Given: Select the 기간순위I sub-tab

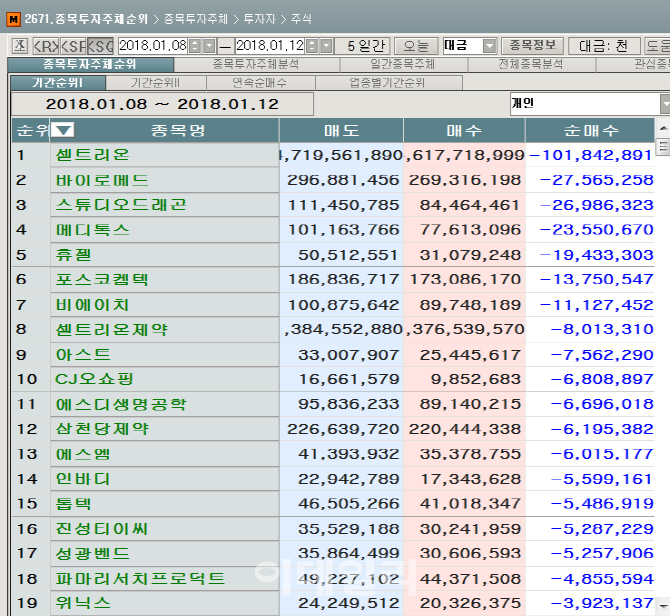Looking at the screenshot, I should click(58, 82).
